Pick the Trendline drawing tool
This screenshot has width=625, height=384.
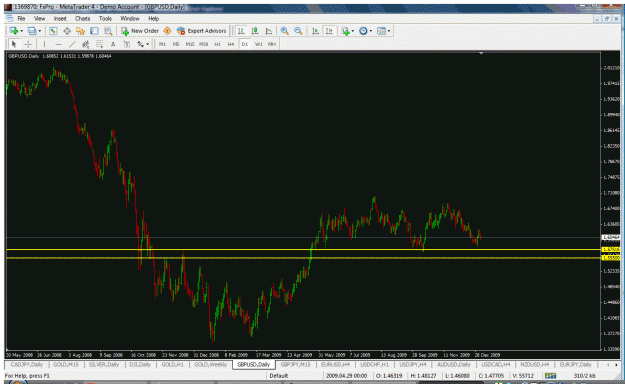(x=72, y=44)
